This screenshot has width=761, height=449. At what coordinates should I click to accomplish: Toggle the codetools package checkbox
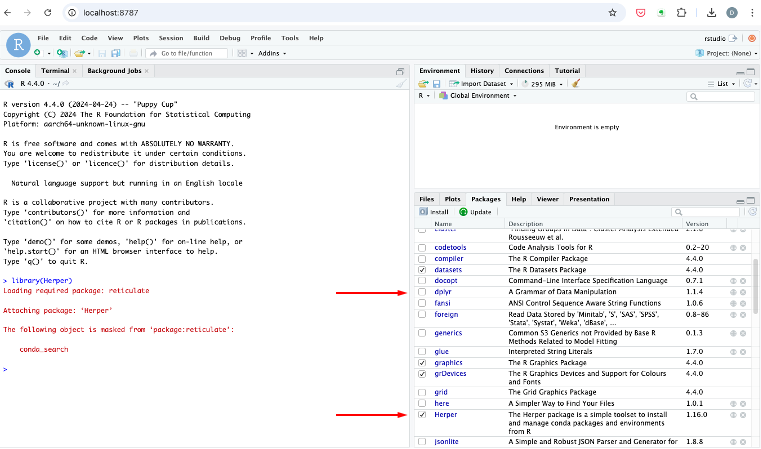click(x=422, y=248)
